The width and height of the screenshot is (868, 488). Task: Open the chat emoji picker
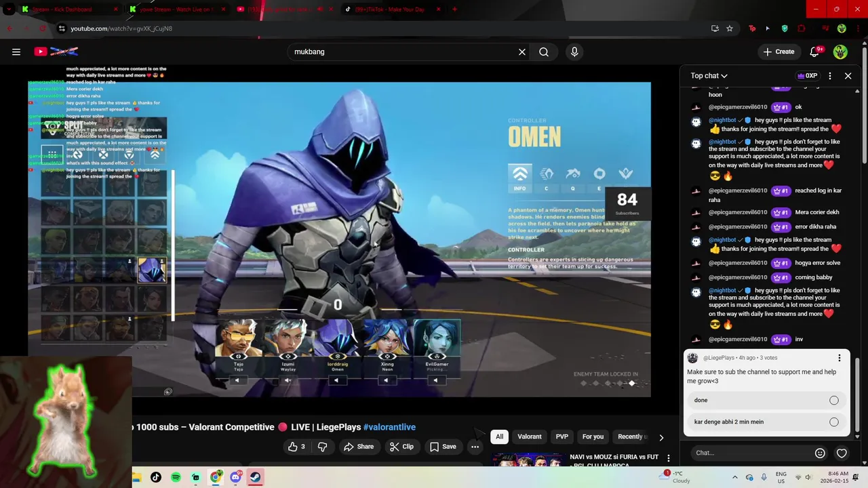820,453
